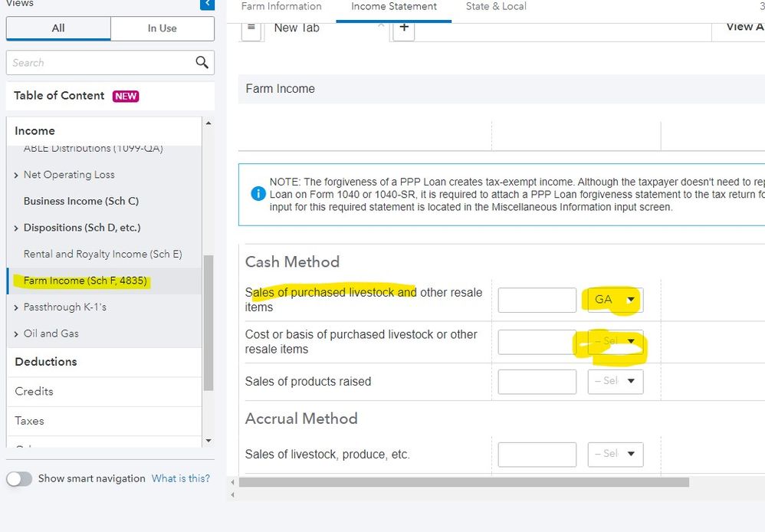This screenshot has height=532, width=765.
Task: Expand Net Operating Loss tree item
Action: (17, 175)
